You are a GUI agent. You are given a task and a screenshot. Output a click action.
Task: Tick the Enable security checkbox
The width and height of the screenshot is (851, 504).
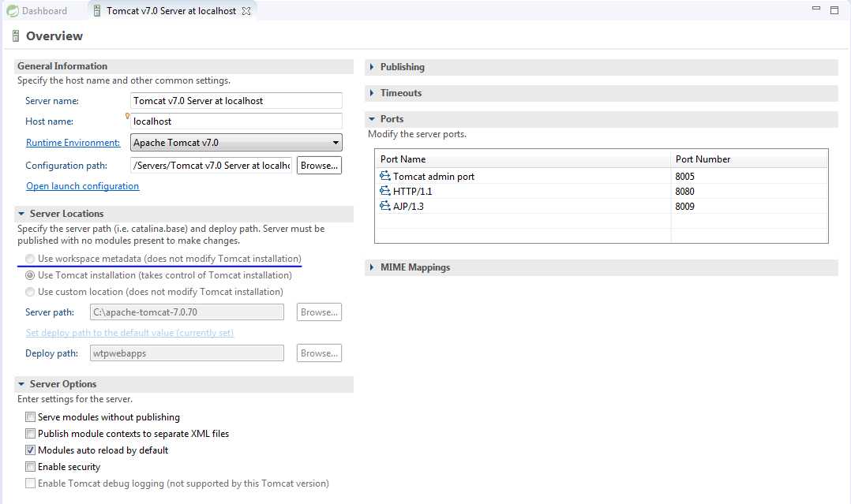[30, 467]
